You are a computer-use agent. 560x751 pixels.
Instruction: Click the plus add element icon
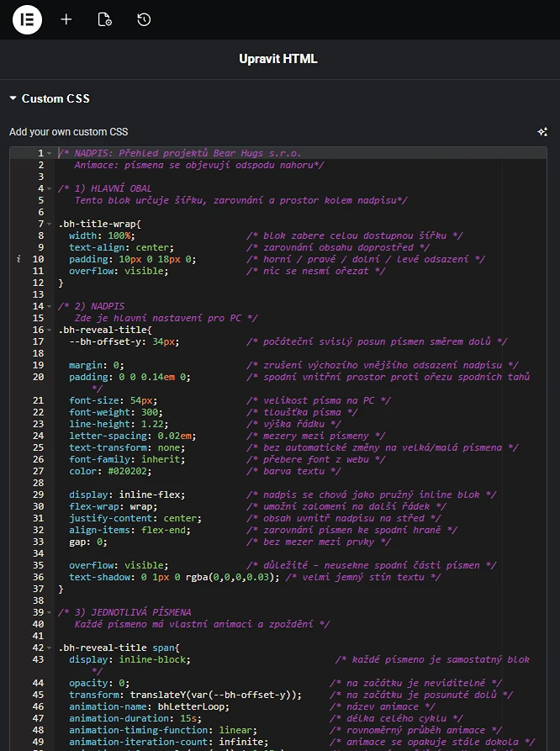coord(66,19)
